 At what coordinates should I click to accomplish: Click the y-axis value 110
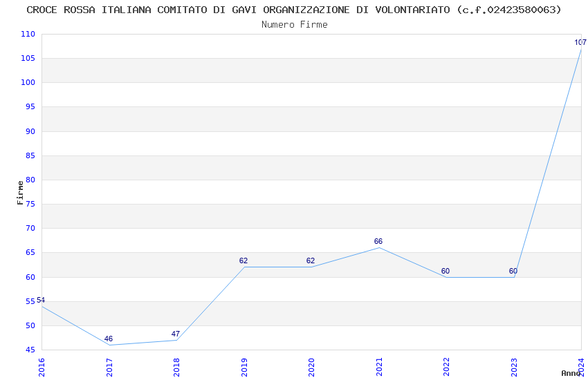click(x=28, y=34)
